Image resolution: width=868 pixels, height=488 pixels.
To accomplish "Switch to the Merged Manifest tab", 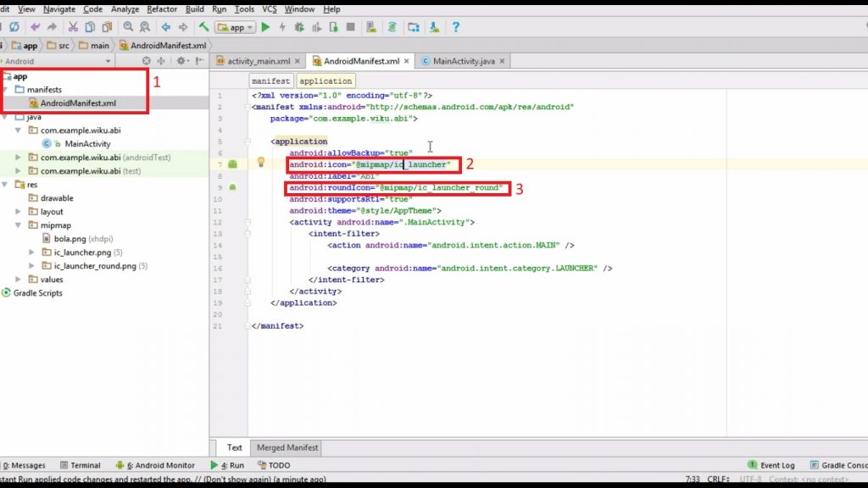I will click(287, 447).
